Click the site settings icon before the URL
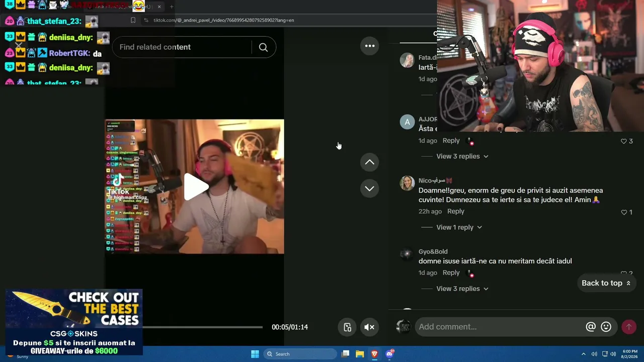644x362 pixels. click(x=146, y=20)
